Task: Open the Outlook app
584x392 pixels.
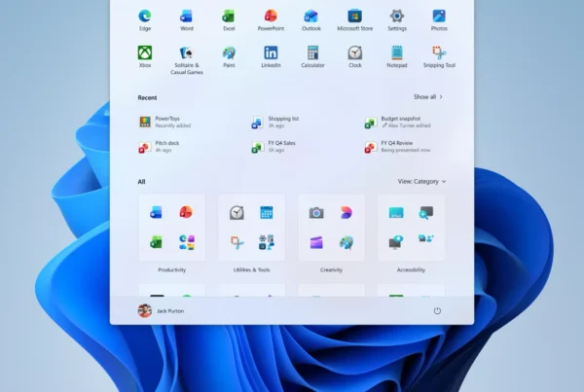Action: click(x=311, y=20)
